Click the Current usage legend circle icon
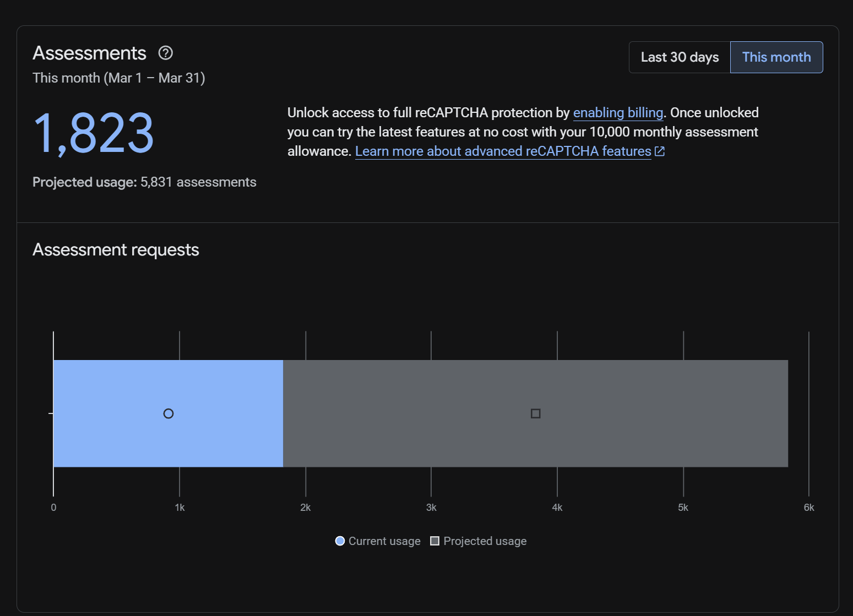The height and width of the screenshot is (616, 853). tap(340, 541)
